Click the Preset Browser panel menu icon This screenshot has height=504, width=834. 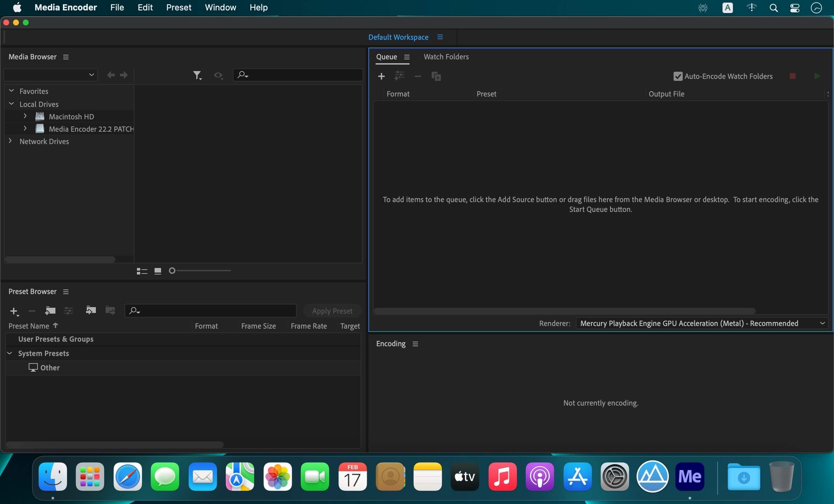pos(66,291)
